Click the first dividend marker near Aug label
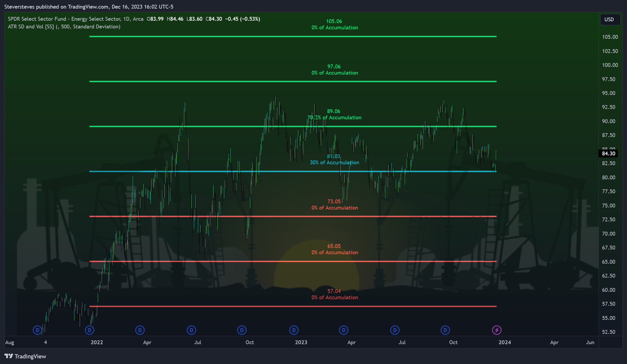The height and width of the screenshot is (364, 627). (x=37, y=330)
